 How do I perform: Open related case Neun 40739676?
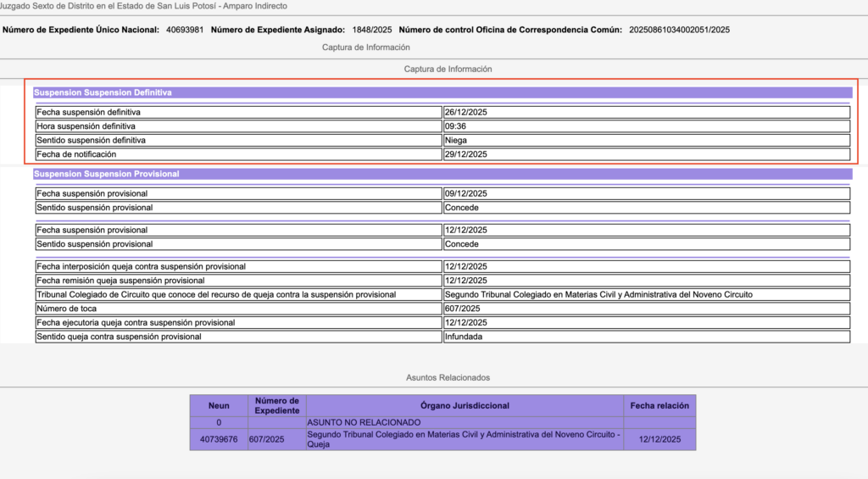tap(218, 439)
